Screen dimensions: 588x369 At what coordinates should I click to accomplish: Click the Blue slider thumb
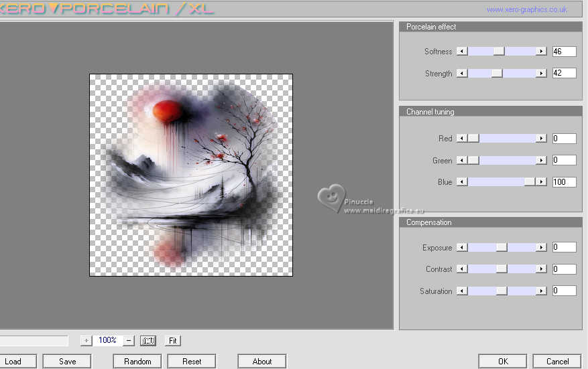(530, 182)
